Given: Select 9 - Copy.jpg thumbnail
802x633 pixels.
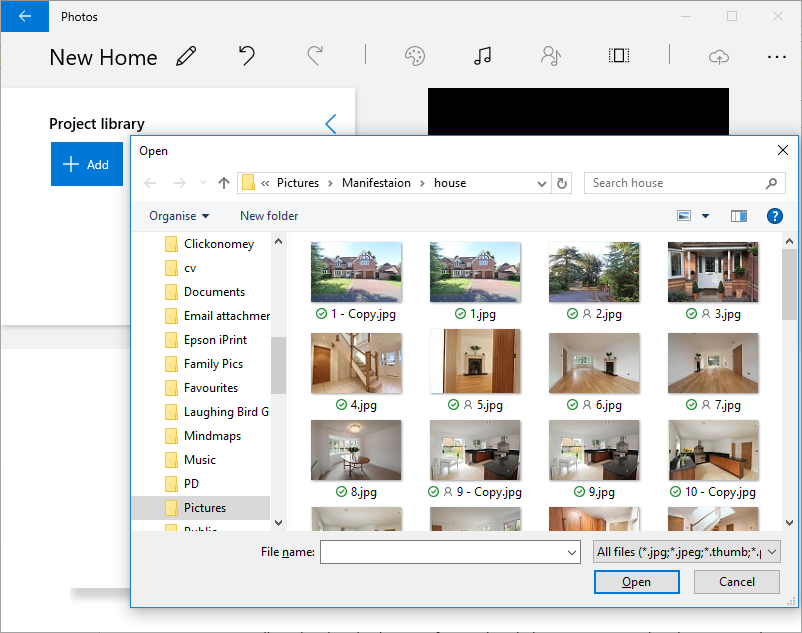Looking at the screenshot, I should [x=475, y=450].
